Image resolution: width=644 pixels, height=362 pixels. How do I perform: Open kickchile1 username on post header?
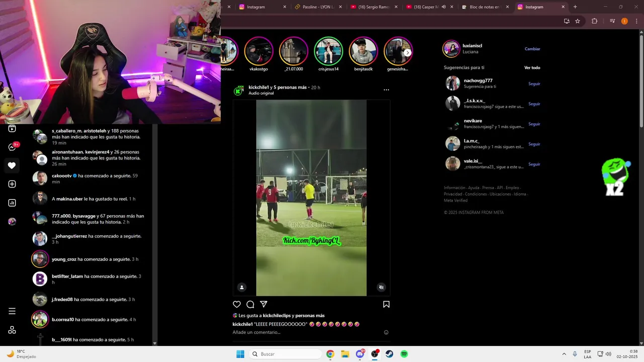[x=259, y=87]
